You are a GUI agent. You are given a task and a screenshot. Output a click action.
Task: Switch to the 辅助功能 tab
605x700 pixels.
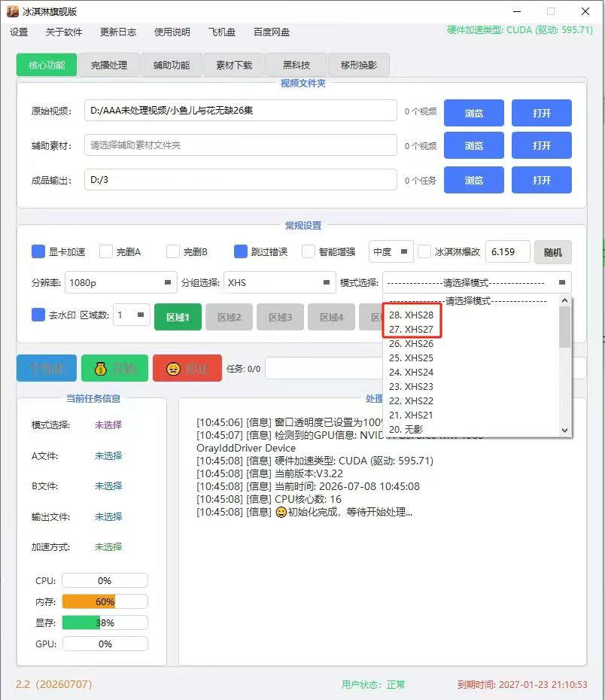[x=172, y=65]
